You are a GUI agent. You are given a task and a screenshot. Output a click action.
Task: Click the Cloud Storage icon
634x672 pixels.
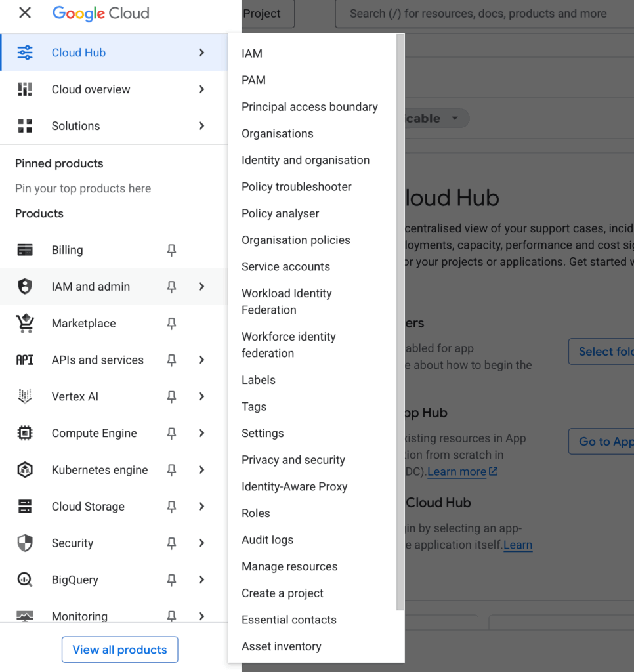click(x=25, y=506)
